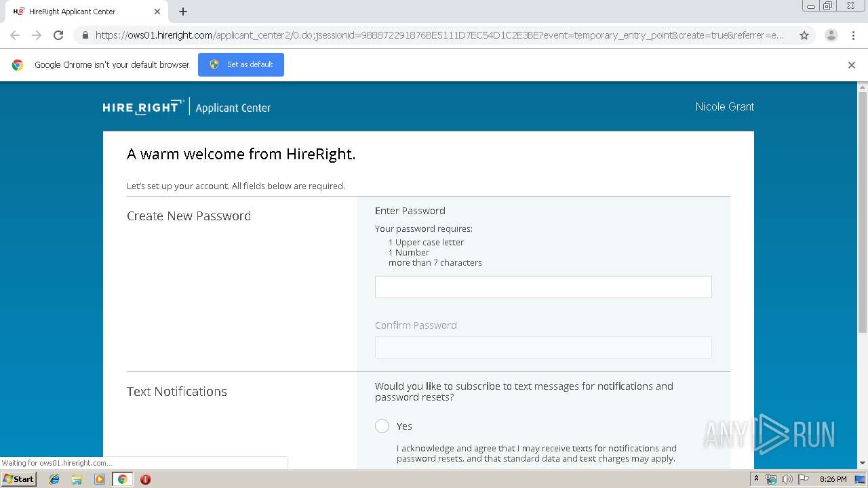Focus the Enter Password field

tap(543, 287)
